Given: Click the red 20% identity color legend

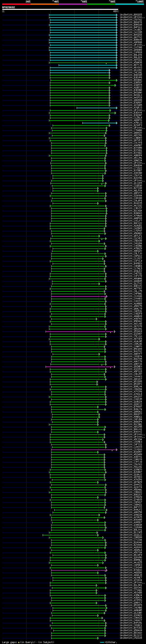Looking at the screenshot, I should [16, 4].
